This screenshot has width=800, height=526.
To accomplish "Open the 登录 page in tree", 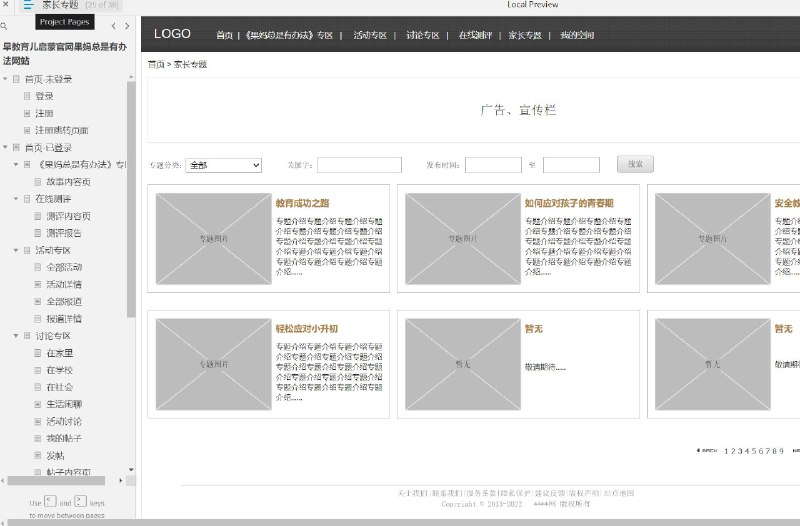I will (x=44, y=96).
